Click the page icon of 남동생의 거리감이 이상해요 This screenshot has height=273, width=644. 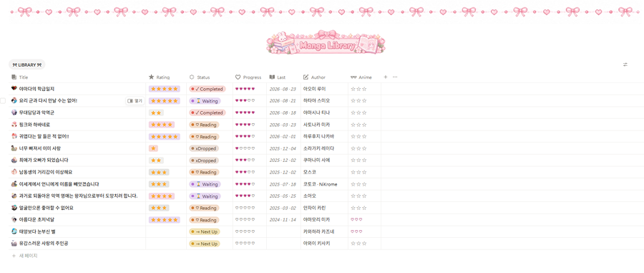[14, 172]
